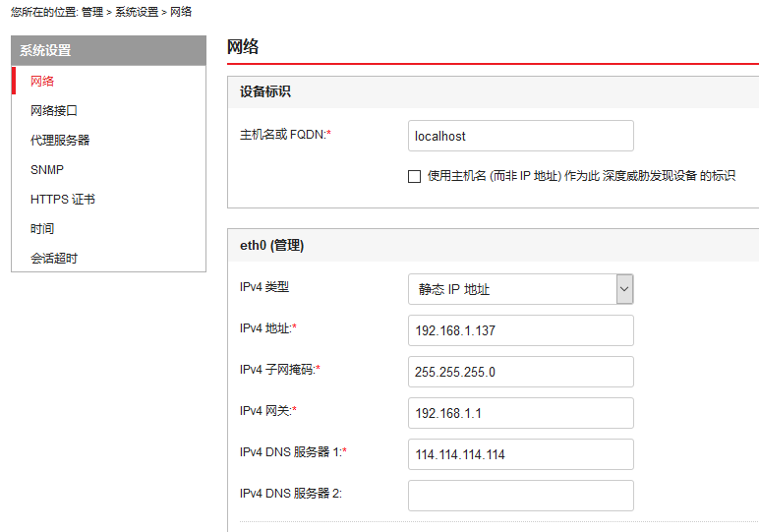Image resolution: width=759 pixels, height=532 pixels.
Task: Click 网络 at end of breadcrumb
Action: click(x=181, y=12)
